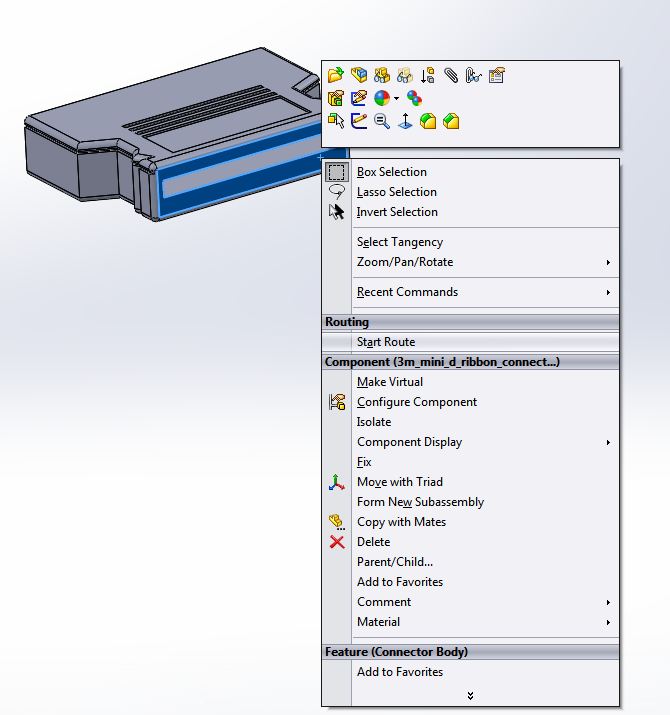Click the Lasso Selection icon

pyautogui.click(x=337, y=192)
